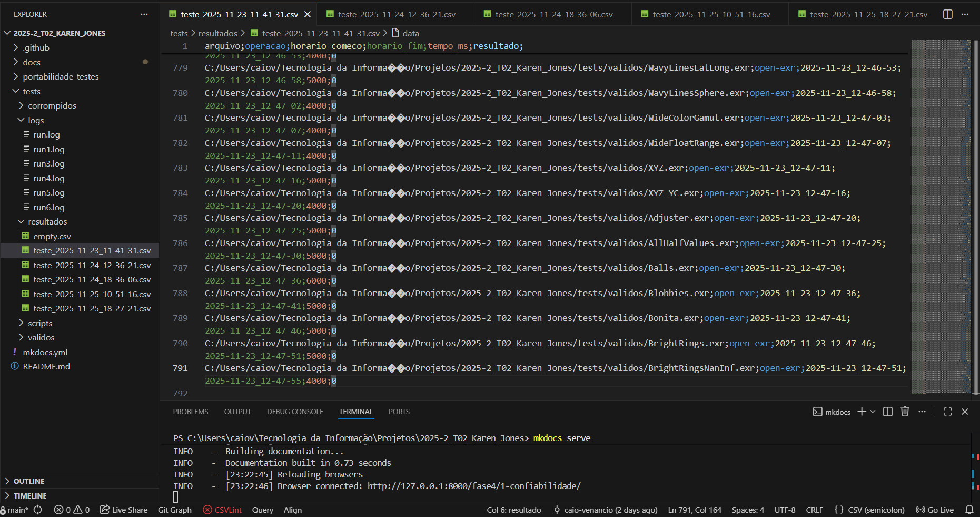The height and width of the screenshot is (517, 980).
Task: Split the terminal panel
Action: 887,412
